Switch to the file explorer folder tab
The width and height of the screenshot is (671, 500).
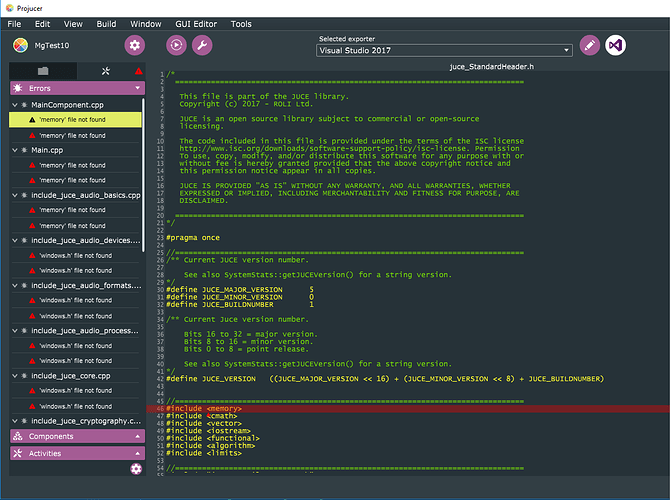point(42,72)
